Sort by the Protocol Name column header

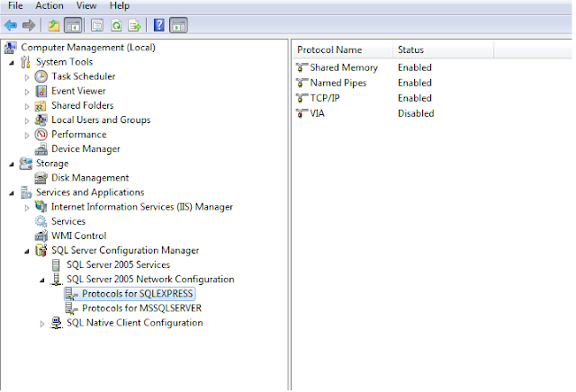tap(343, 49)
